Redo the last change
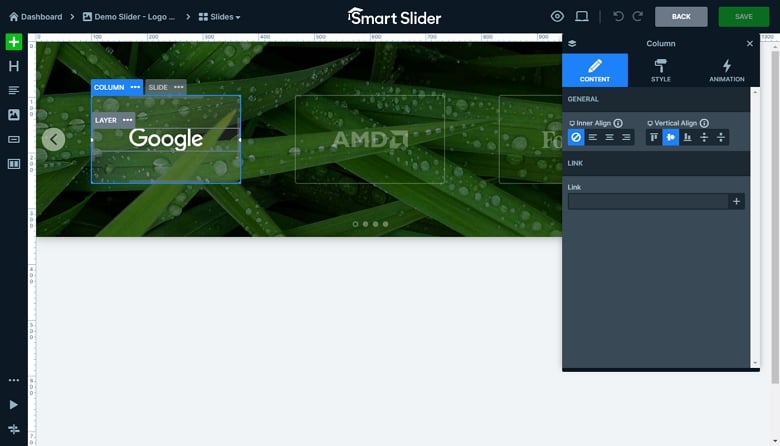This screenshot has height=446, width=780. coord(638,16)
